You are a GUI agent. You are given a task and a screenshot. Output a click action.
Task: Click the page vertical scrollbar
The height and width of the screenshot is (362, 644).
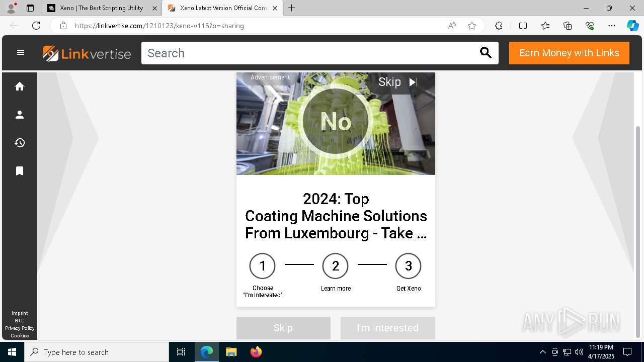click(638, 231)
